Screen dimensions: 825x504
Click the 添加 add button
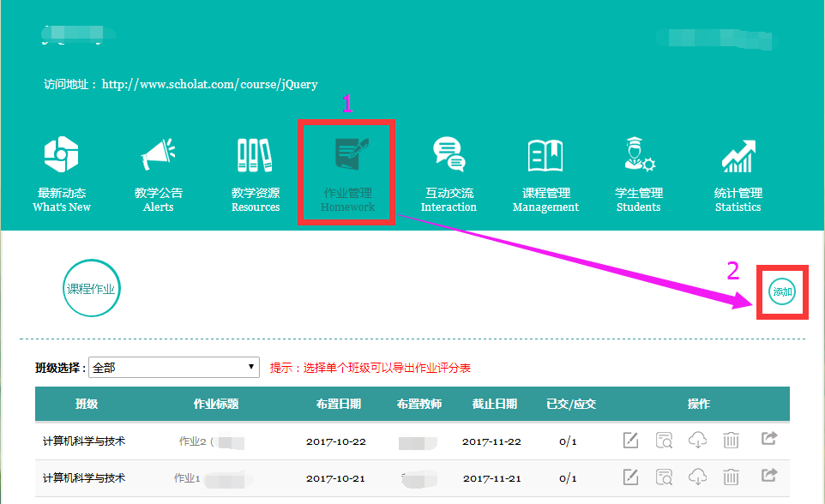click(782, 292)
